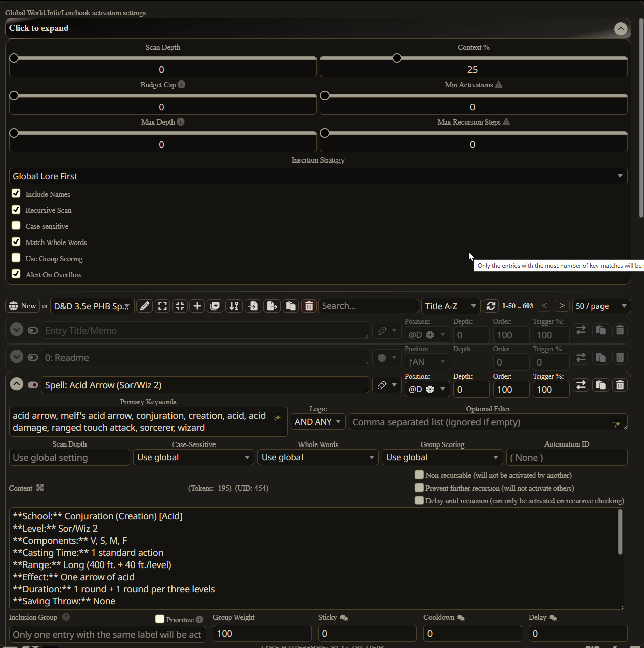
Task: Click the Budget Cap info icon
Action: tap(181, 85)
